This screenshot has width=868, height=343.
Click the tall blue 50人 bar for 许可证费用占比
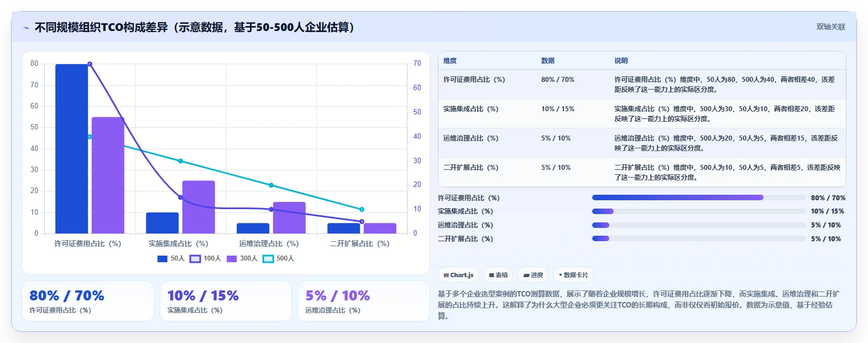click(72, 149)
